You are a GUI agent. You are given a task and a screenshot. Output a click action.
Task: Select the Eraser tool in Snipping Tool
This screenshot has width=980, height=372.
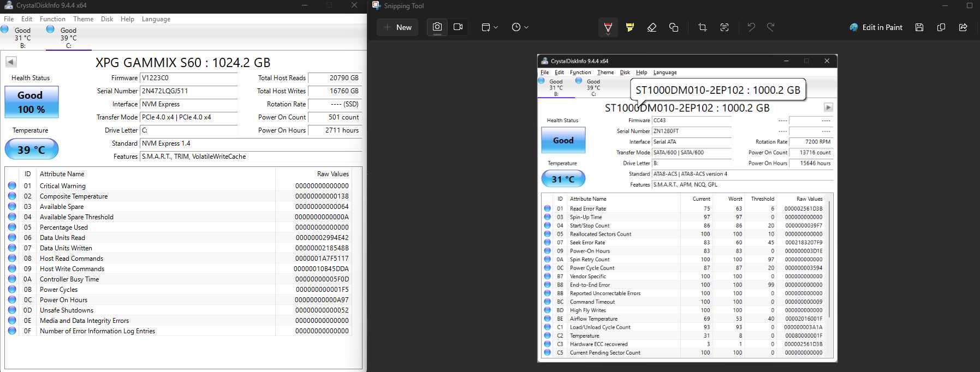[x=651, y=27]
